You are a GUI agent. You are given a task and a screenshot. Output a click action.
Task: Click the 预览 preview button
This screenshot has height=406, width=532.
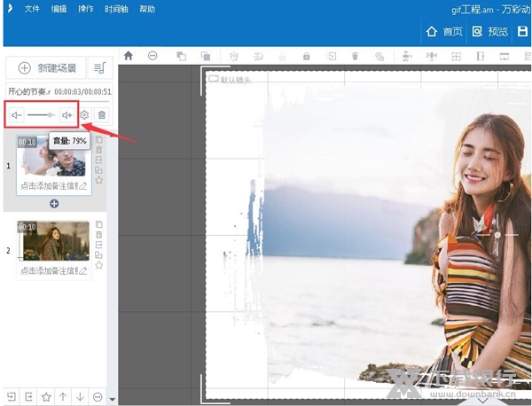490,31
